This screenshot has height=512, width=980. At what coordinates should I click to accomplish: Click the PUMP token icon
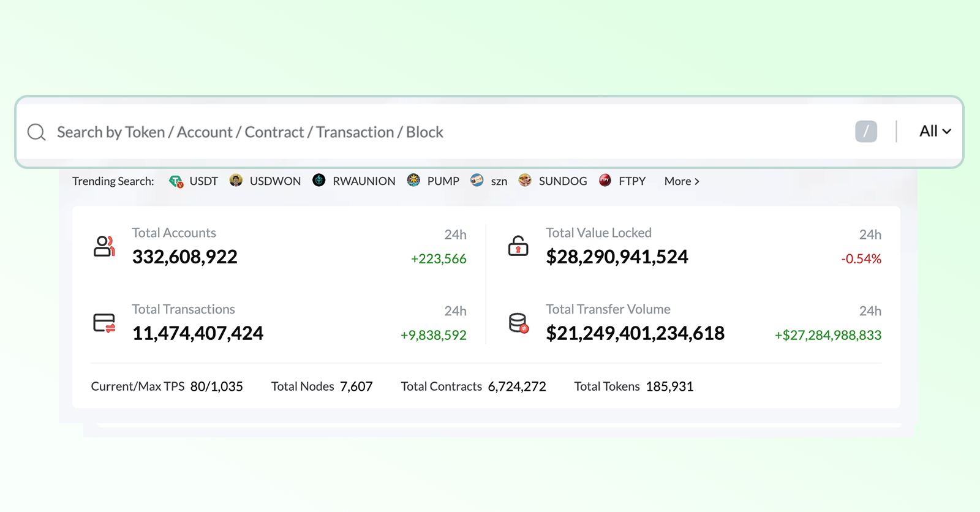point(413,181)
